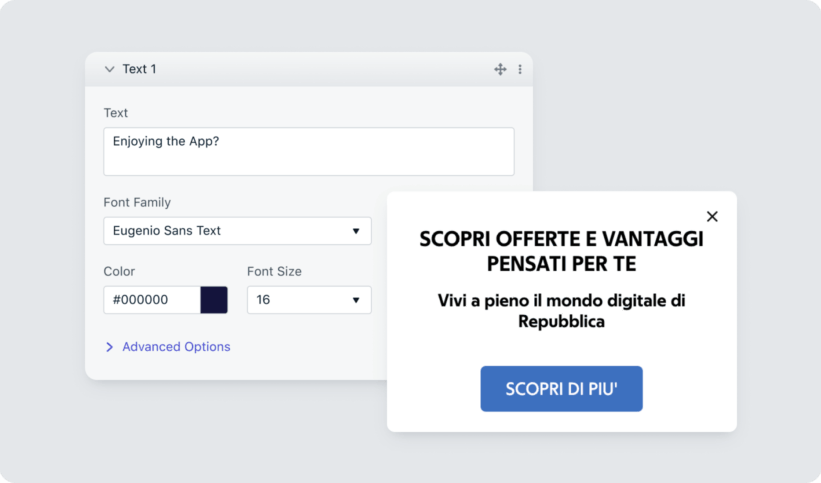Click into the 'Enjoying the App?' text field
This screenshot has width=821, height=483.
pos(308,151)
